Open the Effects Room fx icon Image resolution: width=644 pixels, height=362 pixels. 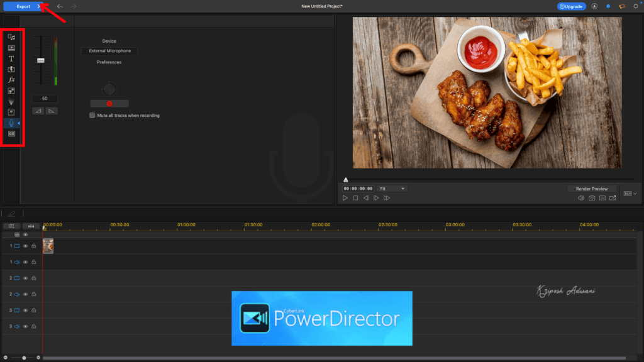coord(11,80)
